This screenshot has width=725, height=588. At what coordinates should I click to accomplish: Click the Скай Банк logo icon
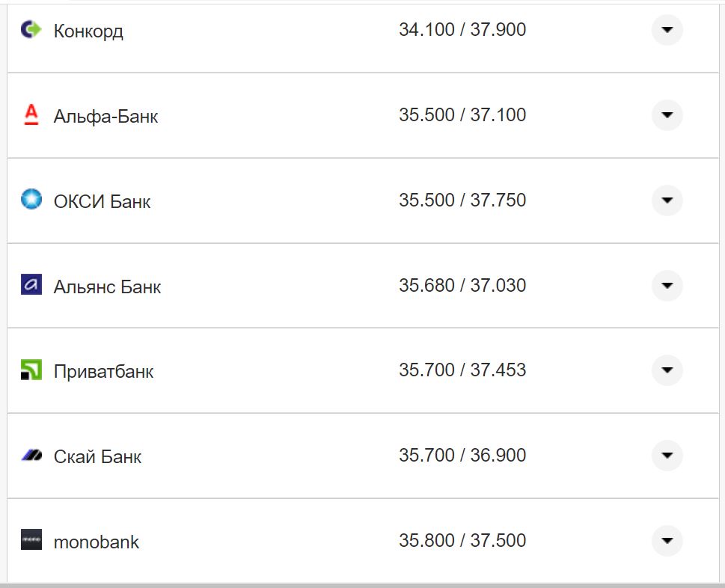31,455
